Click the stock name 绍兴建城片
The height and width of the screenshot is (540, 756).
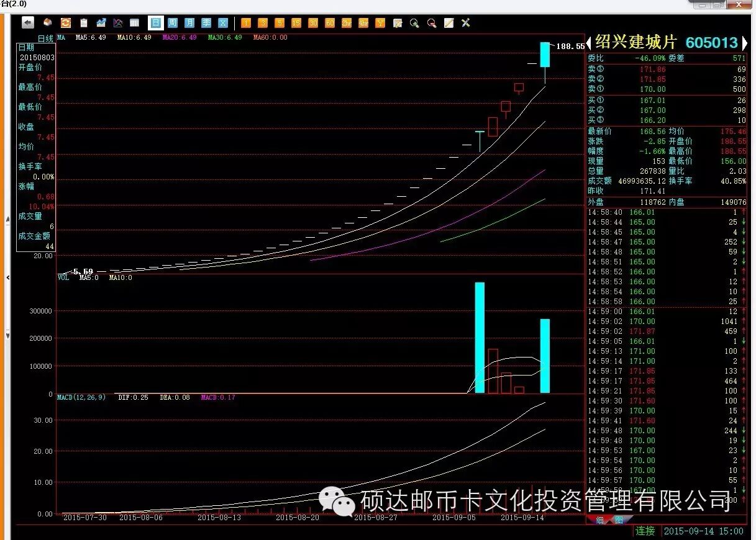(635, 42)
